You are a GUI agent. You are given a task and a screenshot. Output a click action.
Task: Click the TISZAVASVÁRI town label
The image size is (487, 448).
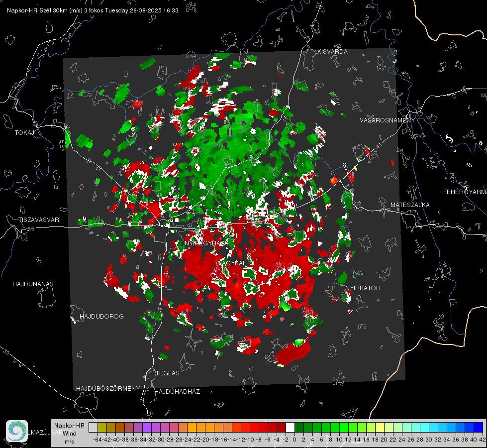[x=40, y=220]
